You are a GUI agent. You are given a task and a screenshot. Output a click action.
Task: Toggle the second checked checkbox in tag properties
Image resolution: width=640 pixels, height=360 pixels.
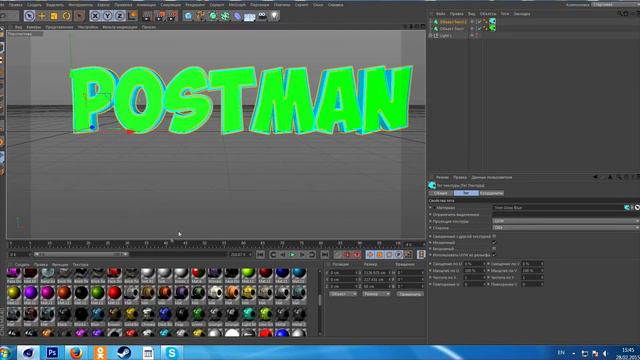[x=494, y=242]
